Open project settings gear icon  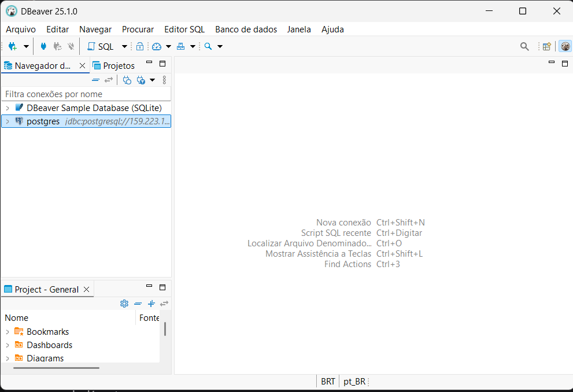pyautogui.click(x=124, y=304)
